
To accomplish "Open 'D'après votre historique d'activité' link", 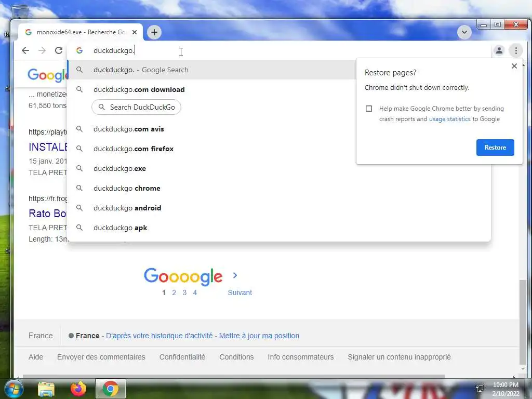I will coord(159,336).
